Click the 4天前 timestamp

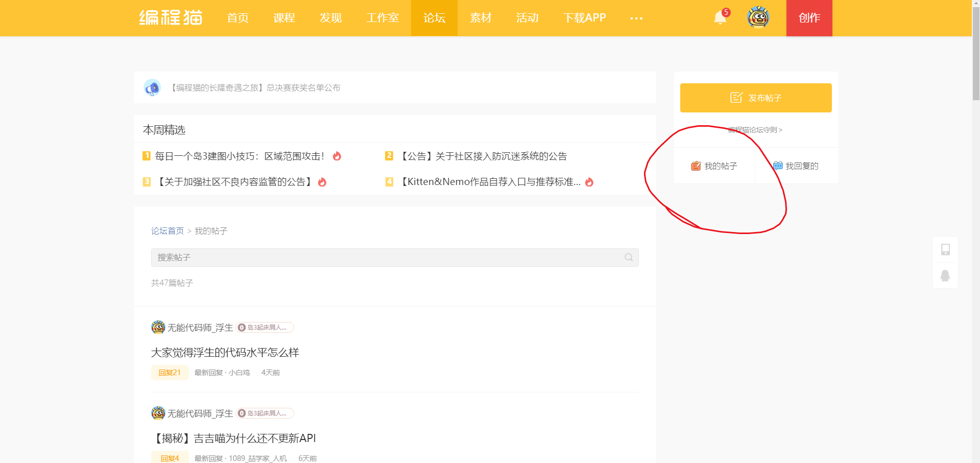click(x=271, y=373)
